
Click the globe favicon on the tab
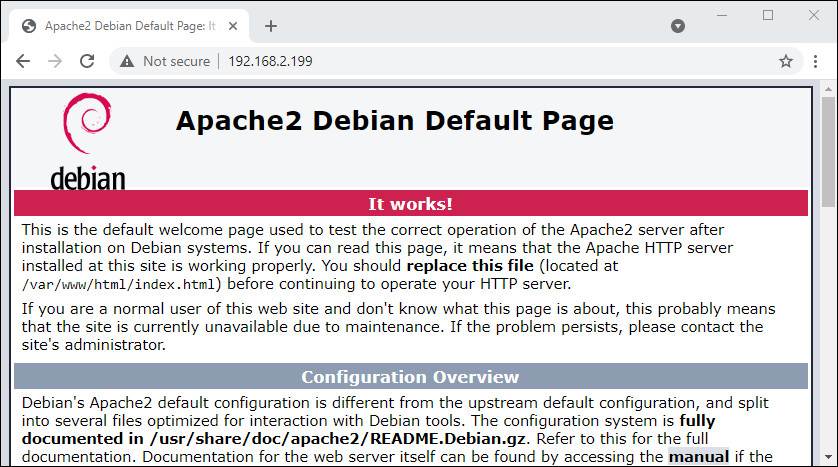29,26
